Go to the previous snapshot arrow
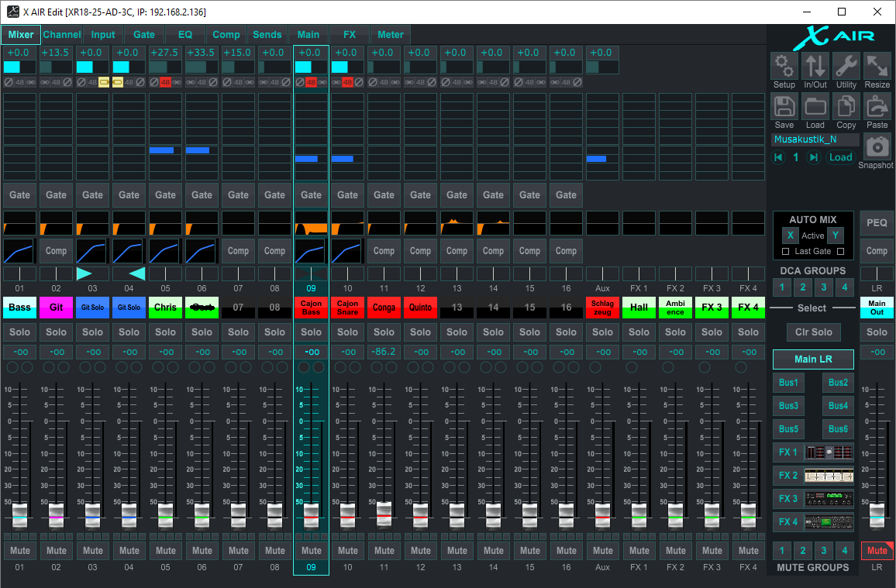The height and width of the screenshot is (588, 896). (x=778, y=157)
